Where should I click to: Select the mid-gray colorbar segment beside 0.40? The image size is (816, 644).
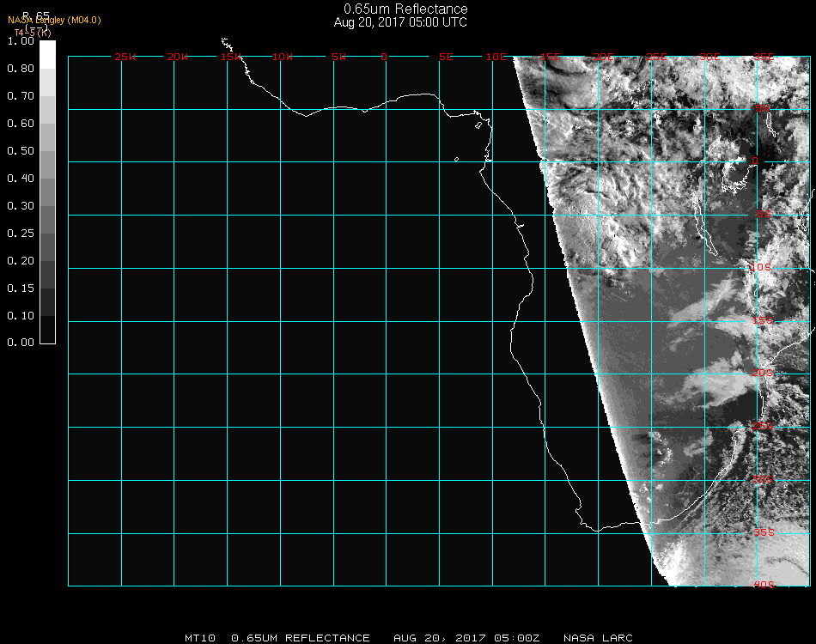47,192
